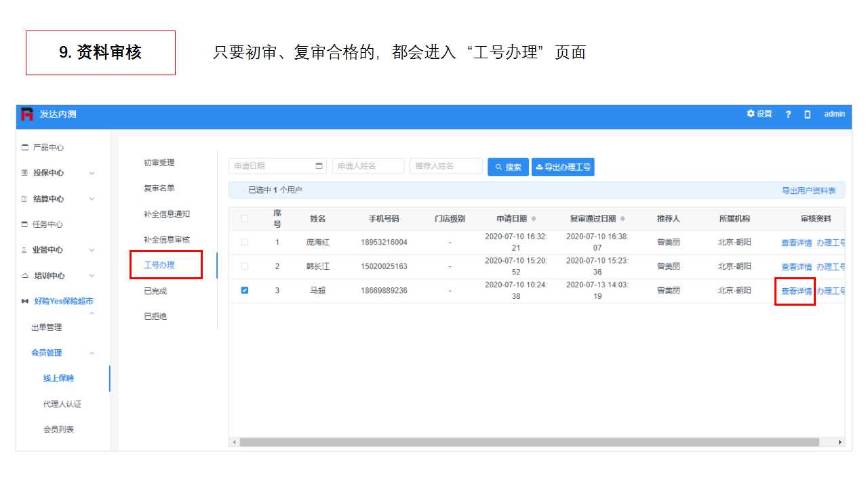
Task: Click the 申请人姓名 input field
Action: (x=368, y=166)
